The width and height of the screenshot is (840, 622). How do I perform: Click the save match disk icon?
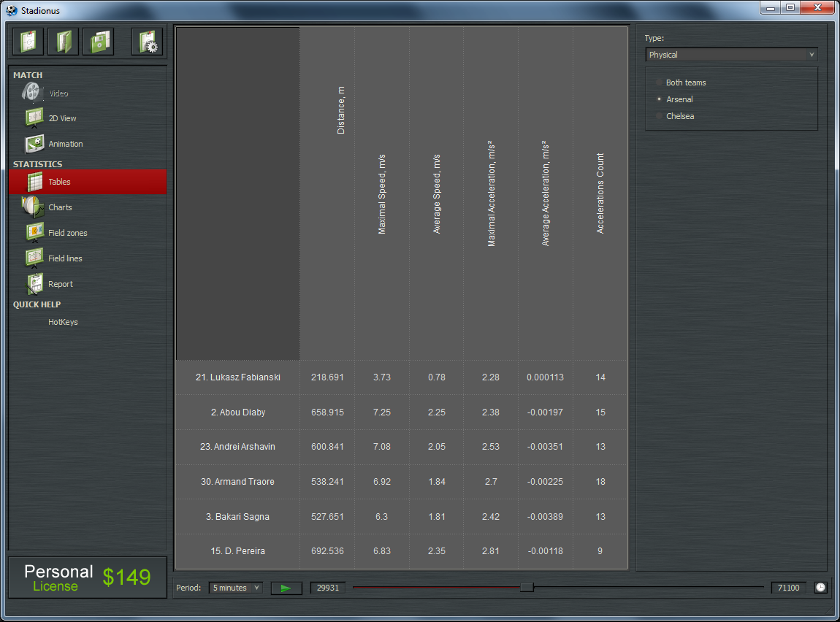(x=99, y=41)
